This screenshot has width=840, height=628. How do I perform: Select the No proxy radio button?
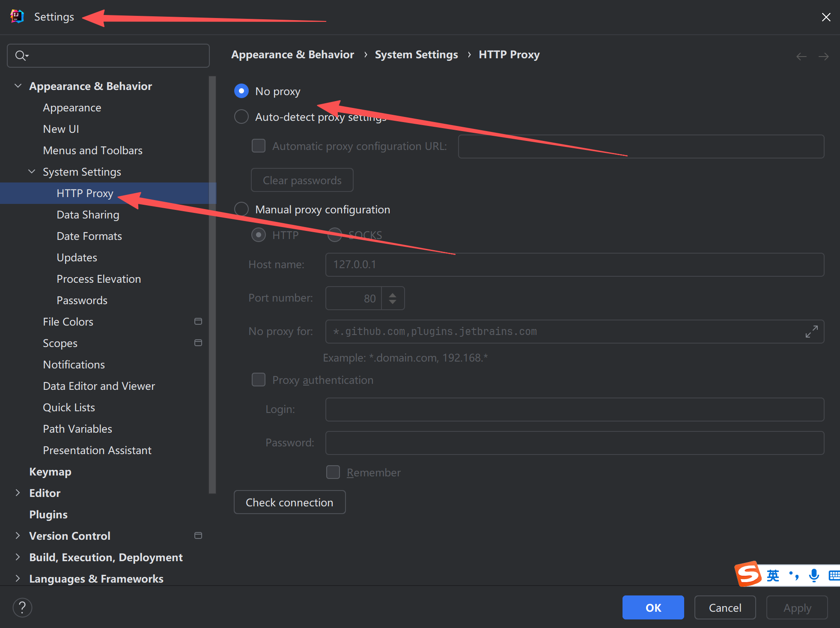coord(241,91)
